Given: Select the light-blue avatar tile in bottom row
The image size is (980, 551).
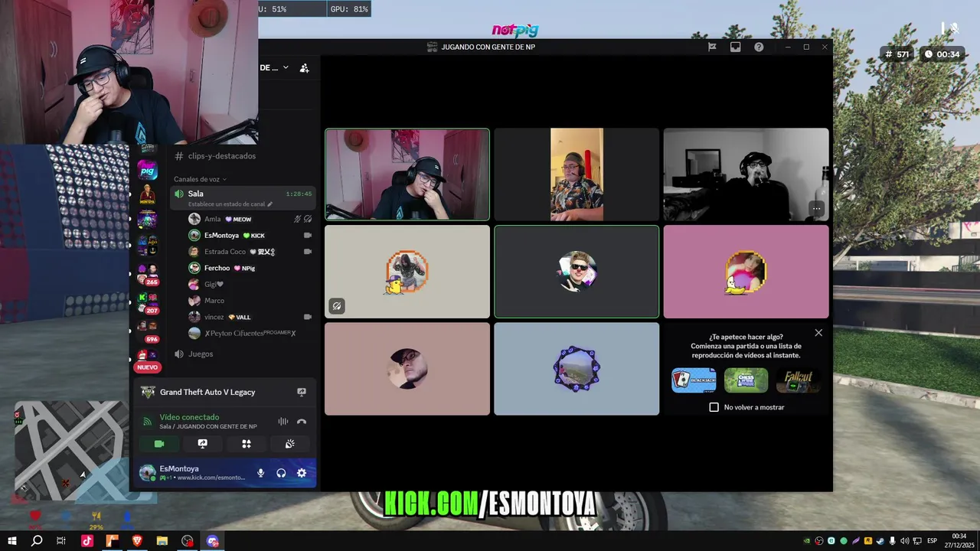Looking at the screenshot, I should coord(577,369).
